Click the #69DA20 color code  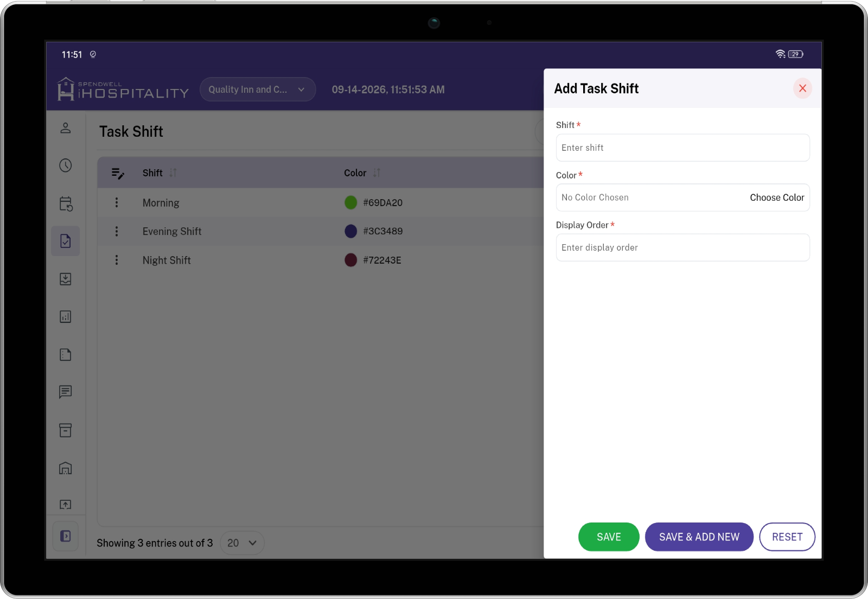coord(383,203)
